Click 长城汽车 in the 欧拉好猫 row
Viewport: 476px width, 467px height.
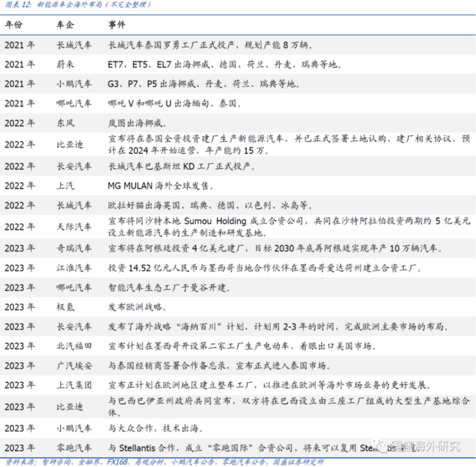point(74,205)
